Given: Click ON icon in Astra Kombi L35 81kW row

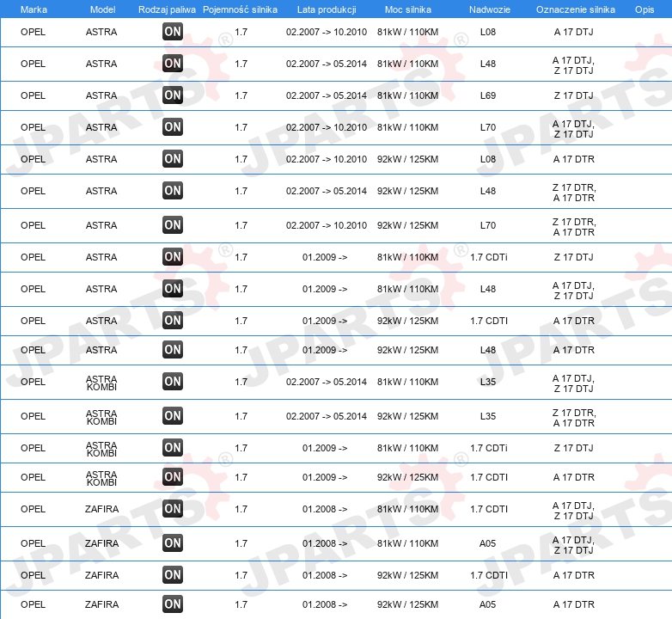Looking at the screenshot, I should (x=173, y=382).
